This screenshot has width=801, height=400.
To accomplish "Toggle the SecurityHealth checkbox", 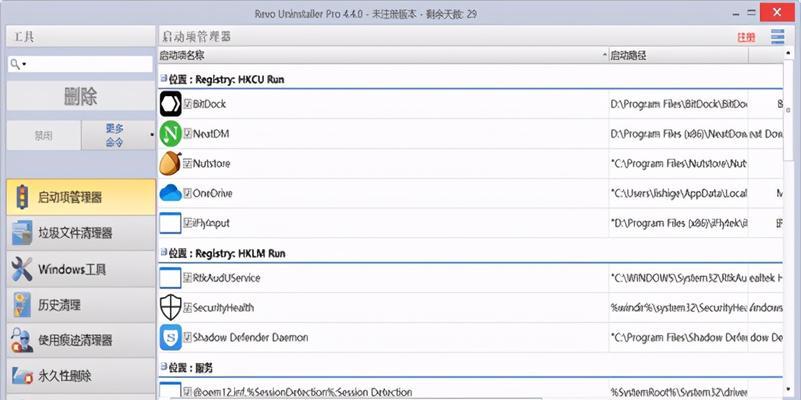I will 187,308.
